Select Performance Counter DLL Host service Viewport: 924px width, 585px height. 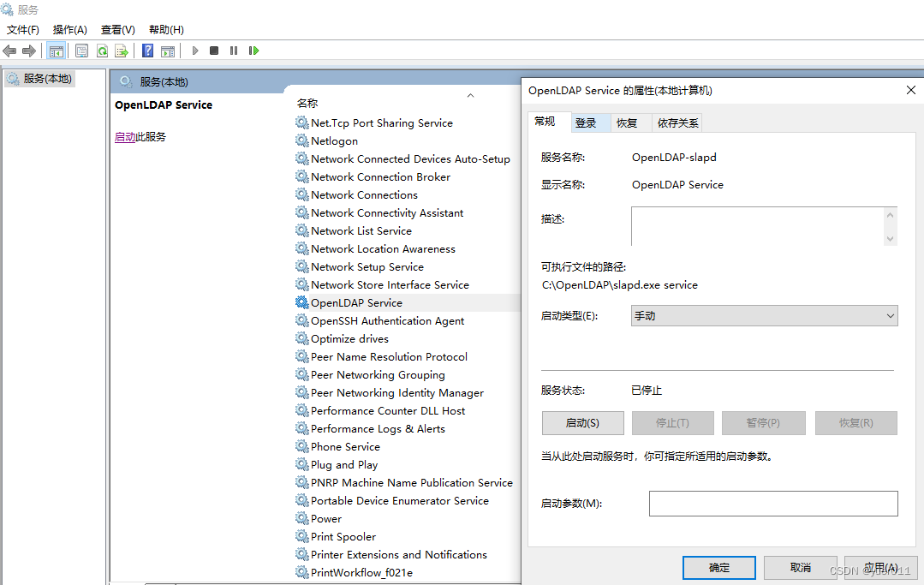[388, 410]
